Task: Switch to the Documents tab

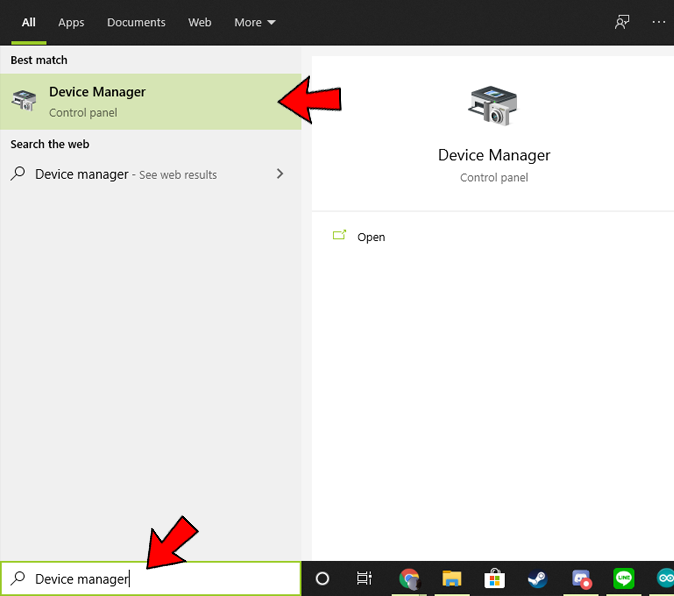Action: [x=136, y=22]
